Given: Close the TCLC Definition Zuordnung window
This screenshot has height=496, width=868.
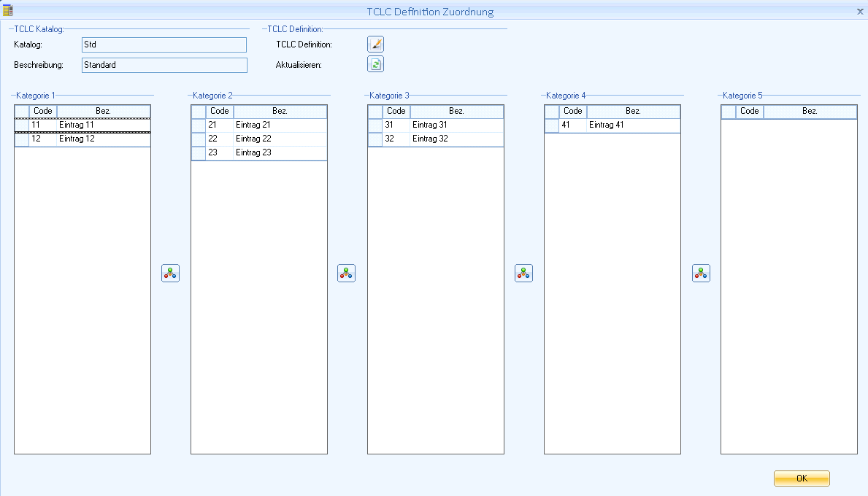Looking at the screenshot, I should coord(860,11).
